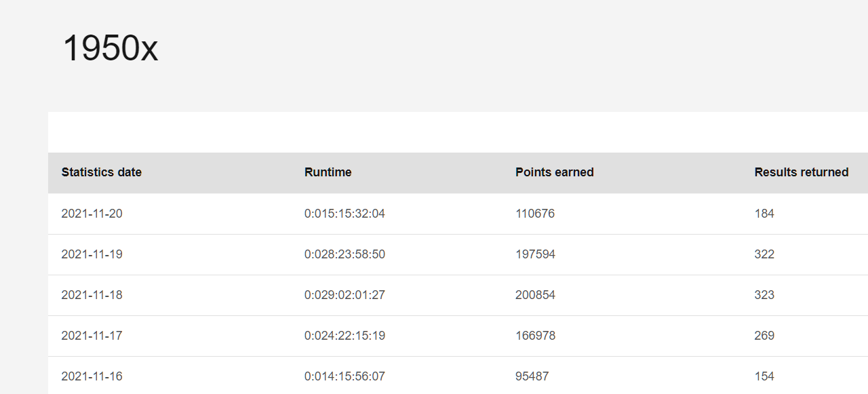Select the 2021-11-20 date cell
The height and width of the screenshot is (394, 868).
pos(92,214)
